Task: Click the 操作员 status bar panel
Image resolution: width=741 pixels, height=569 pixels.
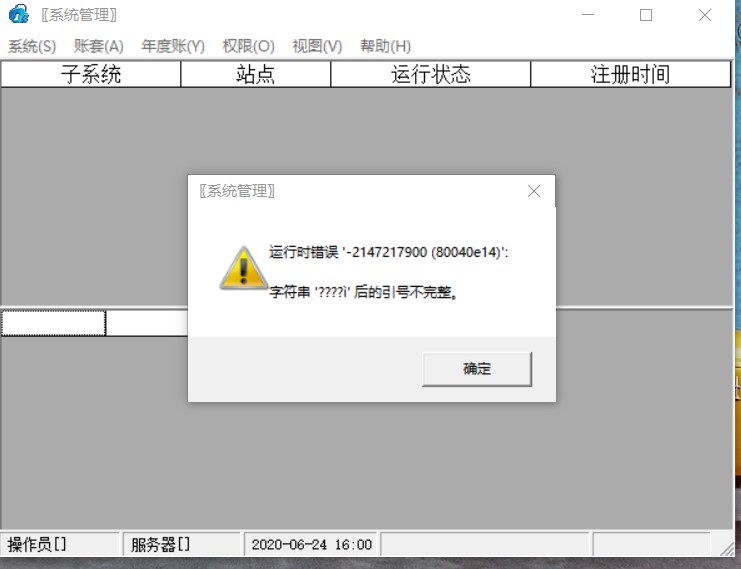Action: coord(59,544)
